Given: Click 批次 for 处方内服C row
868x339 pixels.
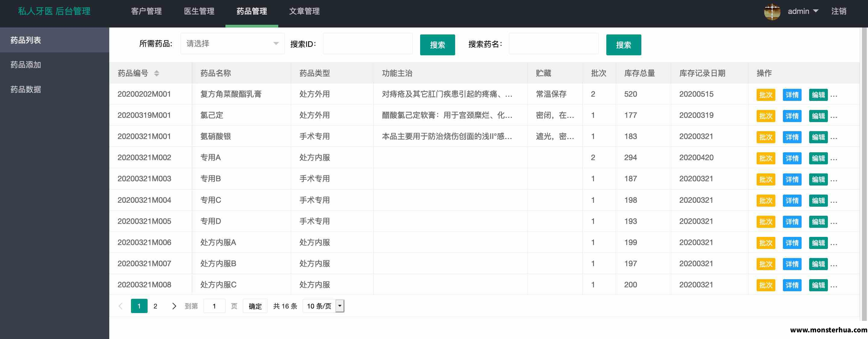Looking at the screenshot, I should point(766,285).
